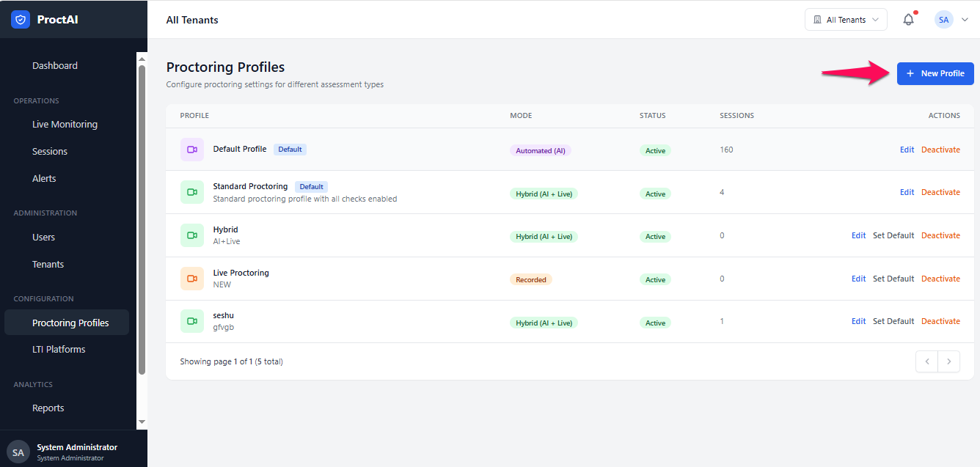Deactivate the seshu profile

pyautogui.click(x=940, y=321)
